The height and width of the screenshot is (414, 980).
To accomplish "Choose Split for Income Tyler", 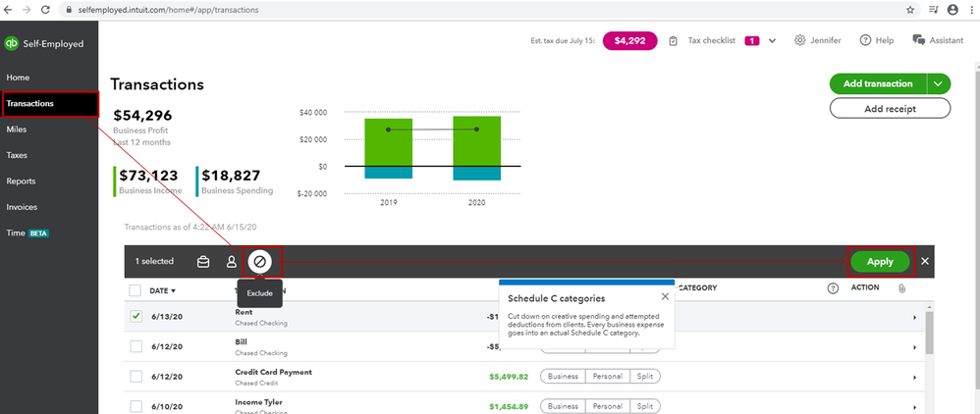I will [645, 406].
